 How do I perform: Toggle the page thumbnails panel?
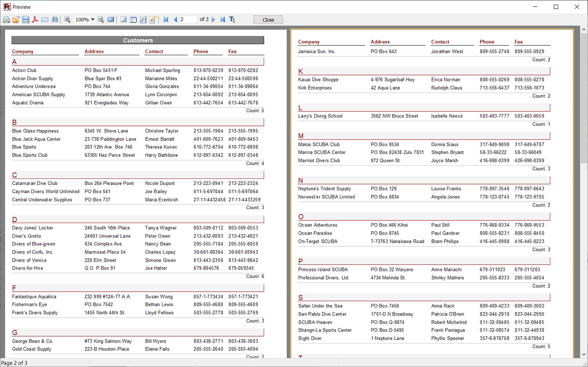coord(133,20)
